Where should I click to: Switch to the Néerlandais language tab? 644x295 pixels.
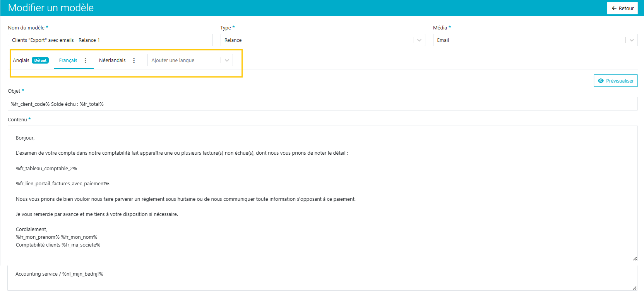(x=112, y=60)
